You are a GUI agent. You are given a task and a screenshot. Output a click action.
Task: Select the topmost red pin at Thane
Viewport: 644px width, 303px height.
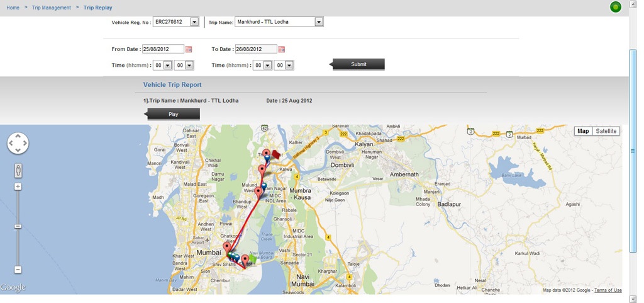point(267,154)
